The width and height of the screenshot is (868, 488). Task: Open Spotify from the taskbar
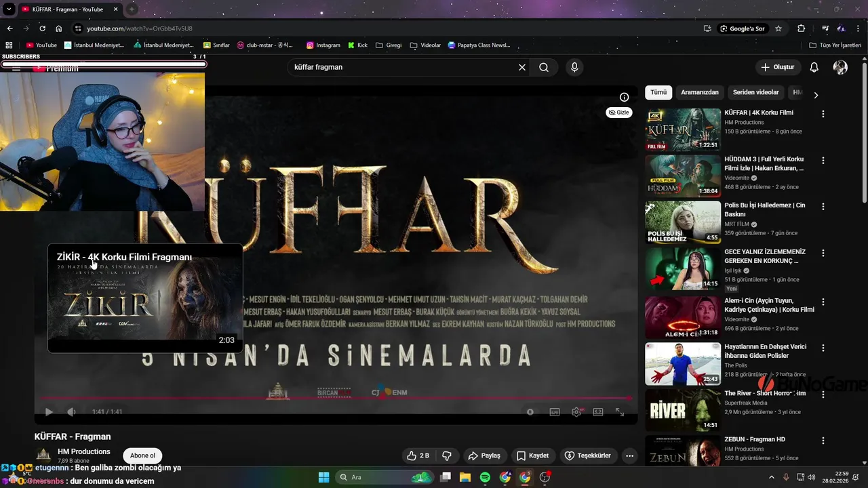[485, 477]
